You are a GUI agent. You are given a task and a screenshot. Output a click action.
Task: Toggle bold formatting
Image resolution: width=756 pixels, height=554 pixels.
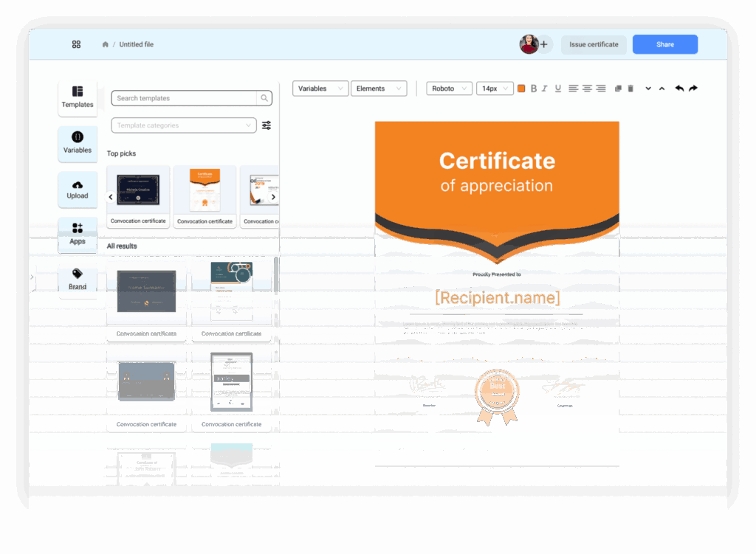tap(534, 89)
